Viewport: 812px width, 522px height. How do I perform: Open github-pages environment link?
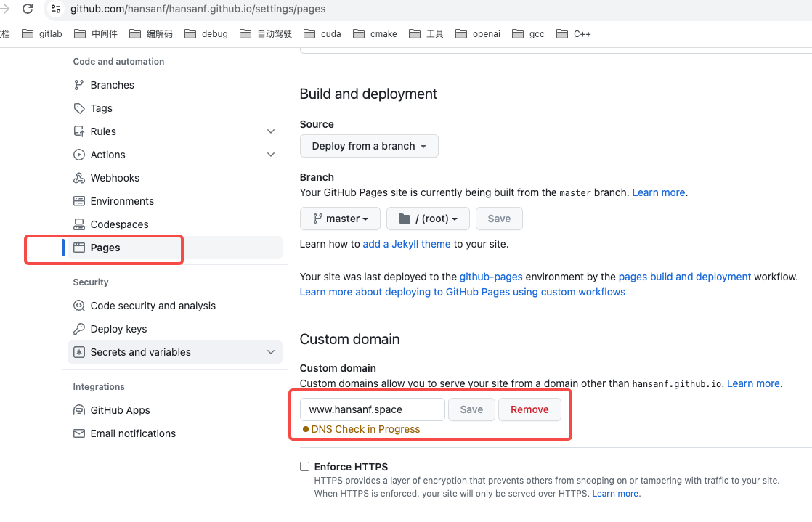click(491, 277)
